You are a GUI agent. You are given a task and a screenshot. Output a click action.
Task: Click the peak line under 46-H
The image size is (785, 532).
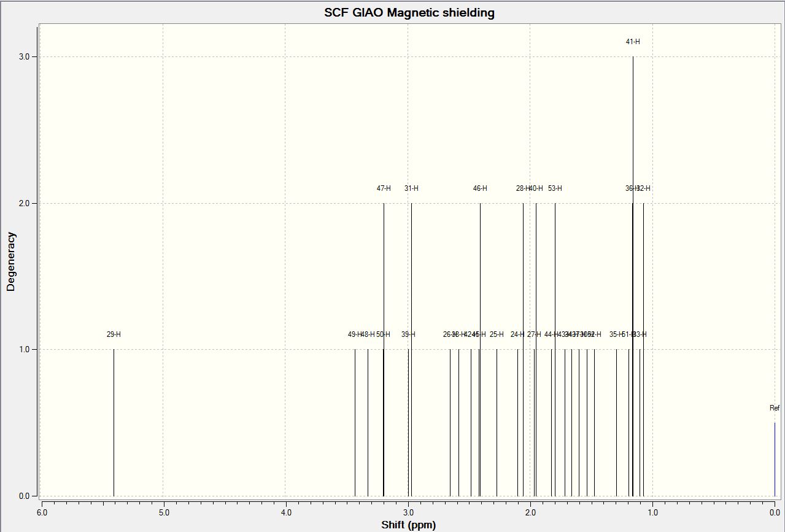[480, 349]
